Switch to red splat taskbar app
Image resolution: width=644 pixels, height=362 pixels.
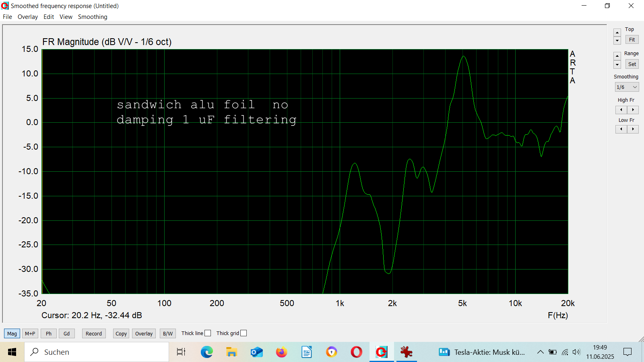coord(407,352)
